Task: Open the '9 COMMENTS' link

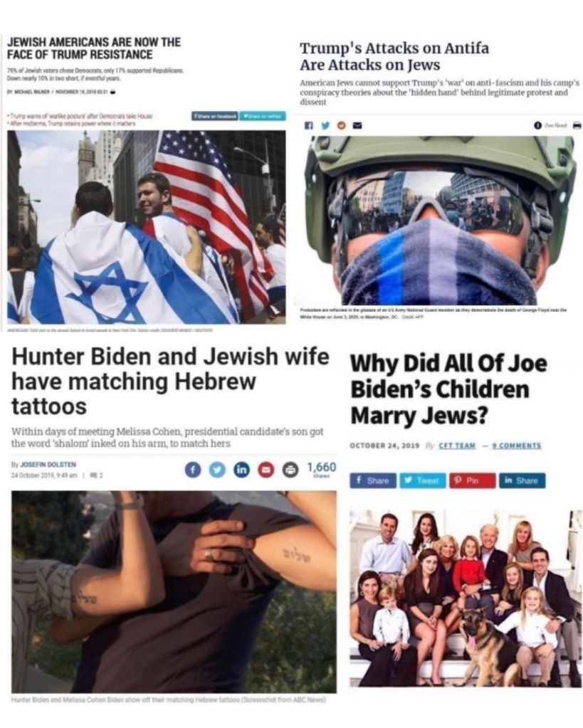Action: click(517, 445)
